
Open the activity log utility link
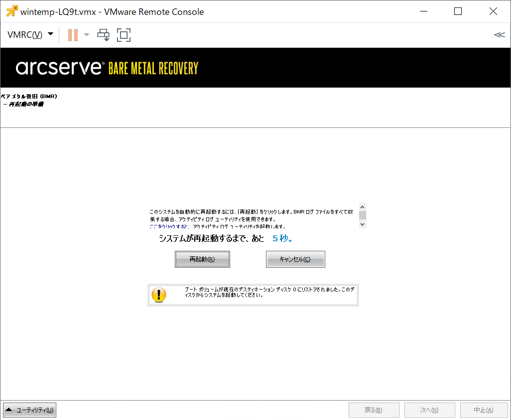(169, 226)
